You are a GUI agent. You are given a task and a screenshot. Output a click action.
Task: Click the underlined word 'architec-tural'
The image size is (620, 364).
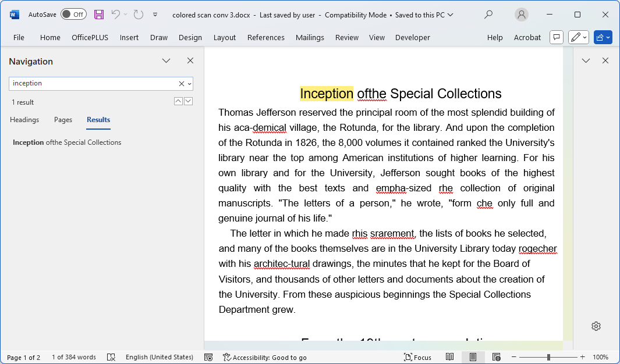tap(282, 264)
